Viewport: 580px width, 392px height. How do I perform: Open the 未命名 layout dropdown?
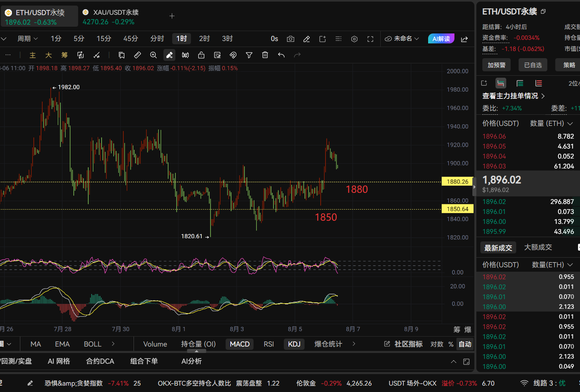[402, 39]
